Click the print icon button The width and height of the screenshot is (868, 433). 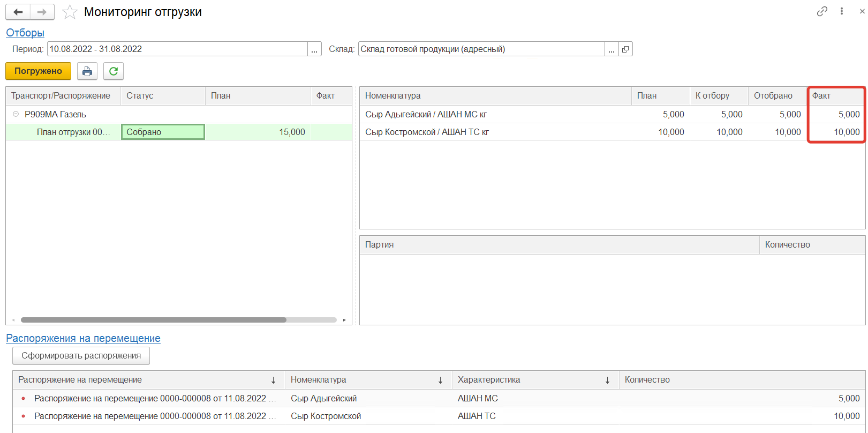pos(87,71)
